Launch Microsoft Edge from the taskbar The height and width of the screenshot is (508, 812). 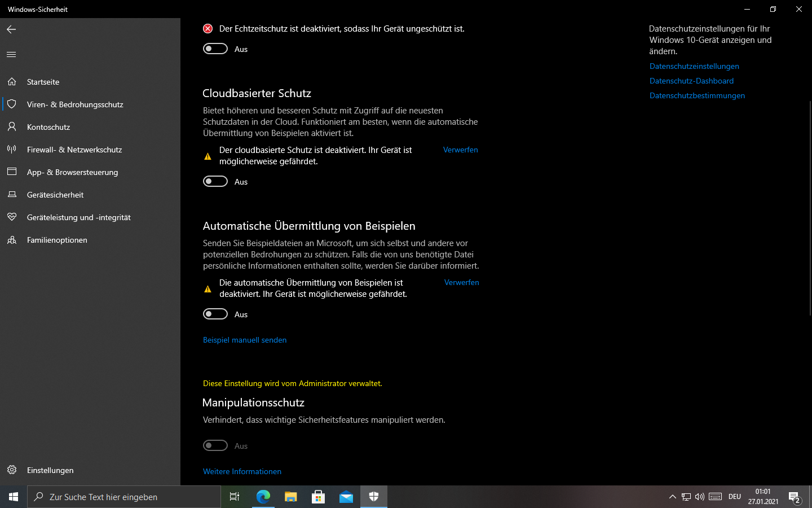pos(263,497)
